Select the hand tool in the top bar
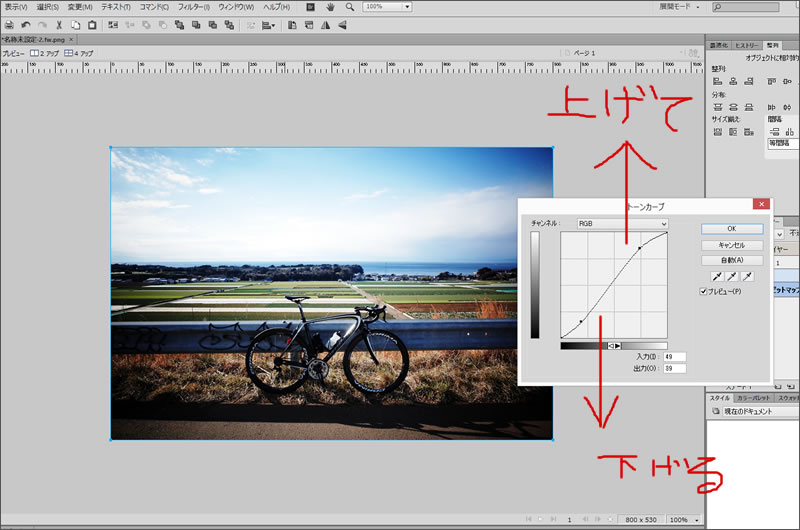Image resolution: width=800 pixels, height=530 pixels. [330, 7]
